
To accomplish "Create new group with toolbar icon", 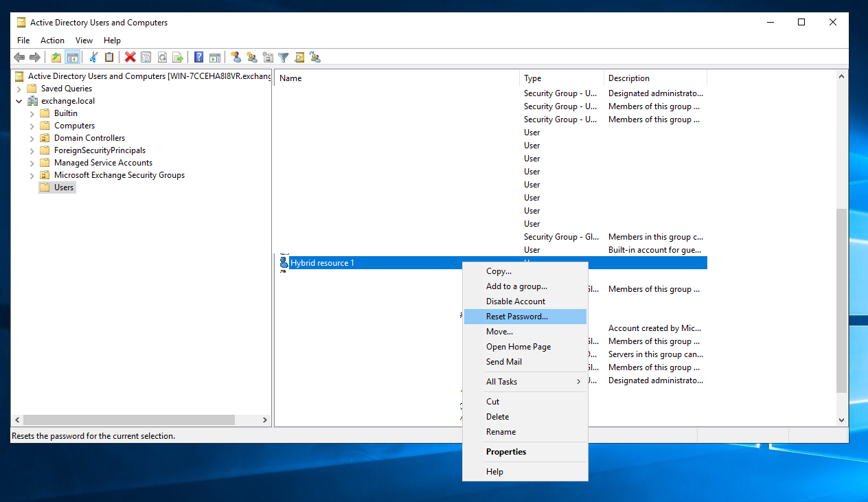I will (252, 57).
